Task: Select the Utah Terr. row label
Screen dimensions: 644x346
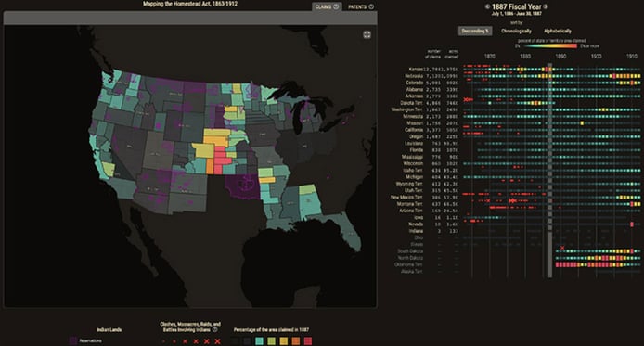Action: 413,190
